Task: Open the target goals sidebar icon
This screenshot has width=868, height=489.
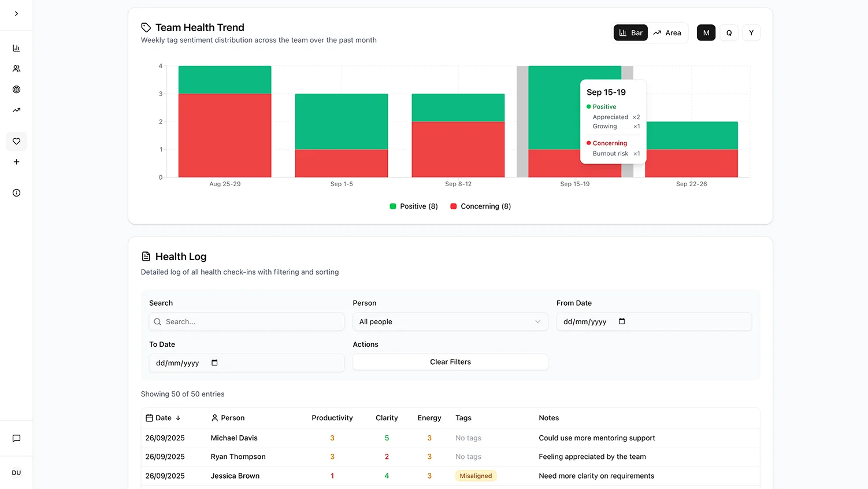Action: click(16, 90)
